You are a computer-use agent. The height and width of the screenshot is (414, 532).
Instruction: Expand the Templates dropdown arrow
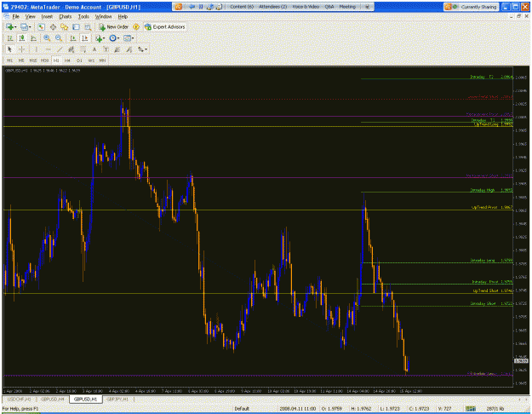[133, 38]
